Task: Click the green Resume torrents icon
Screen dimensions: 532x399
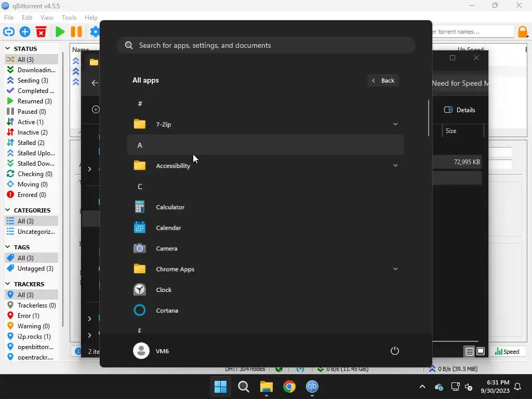Action: [x=60, y=32]
